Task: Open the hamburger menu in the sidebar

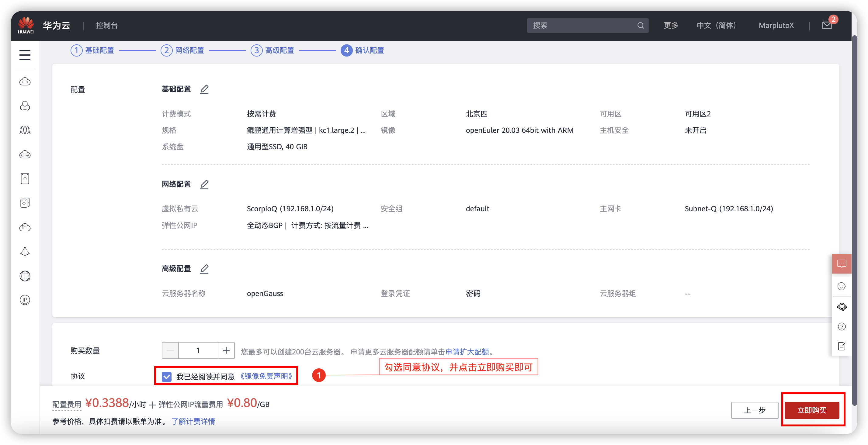Action: (25, 55)
